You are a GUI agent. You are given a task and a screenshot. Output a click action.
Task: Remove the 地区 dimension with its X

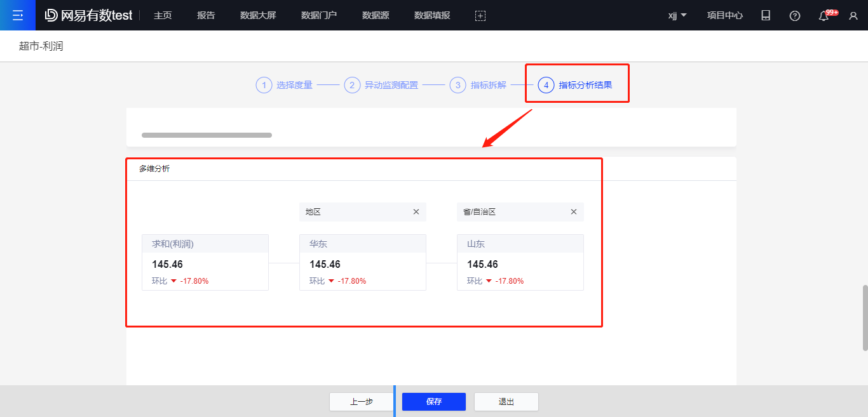[x=416, y=212]
